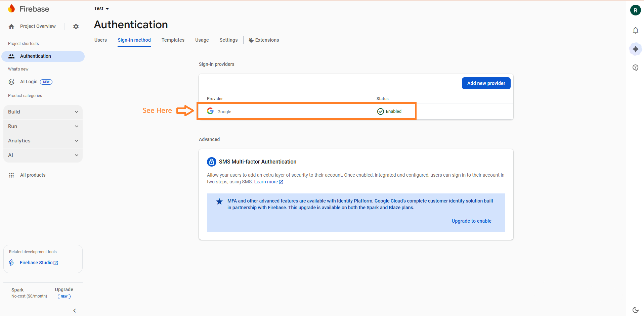Expand the Build category
Screen dimensions: 644x316
click(43, 112)
